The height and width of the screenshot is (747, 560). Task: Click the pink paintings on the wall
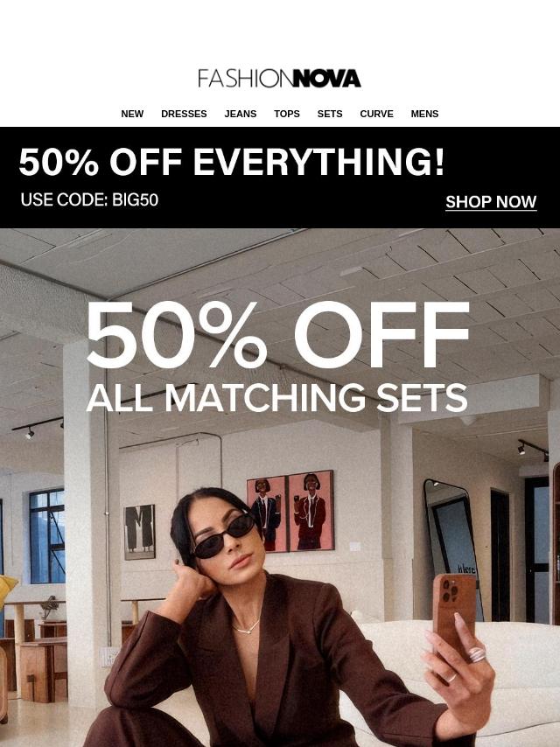[x=290, y=511]
